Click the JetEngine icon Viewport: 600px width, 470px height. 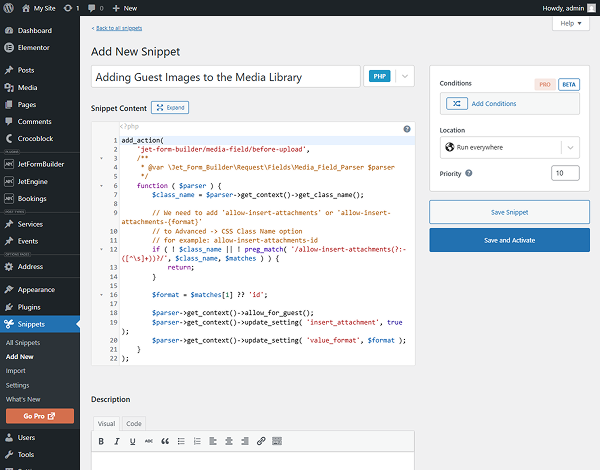(9, 181)
